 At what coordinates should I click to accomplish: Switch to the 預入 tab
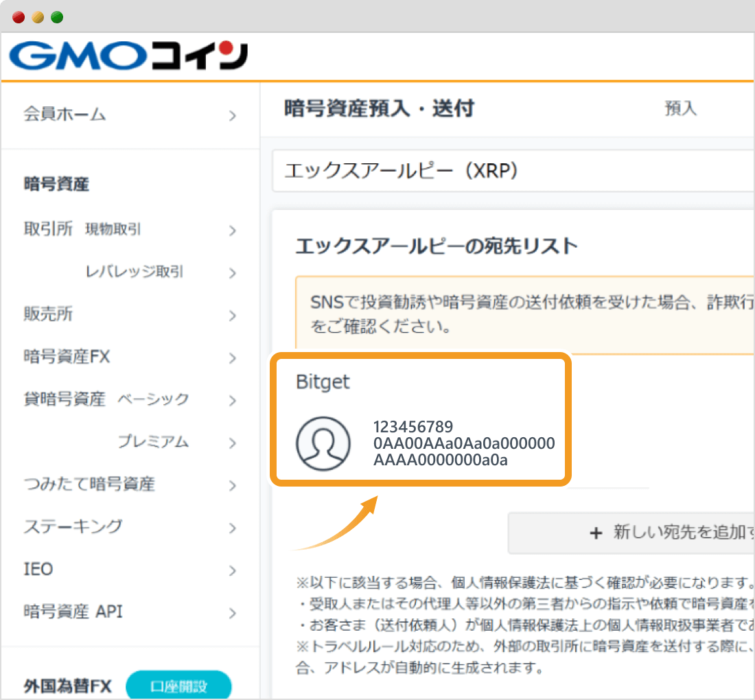tap(680, 108)
